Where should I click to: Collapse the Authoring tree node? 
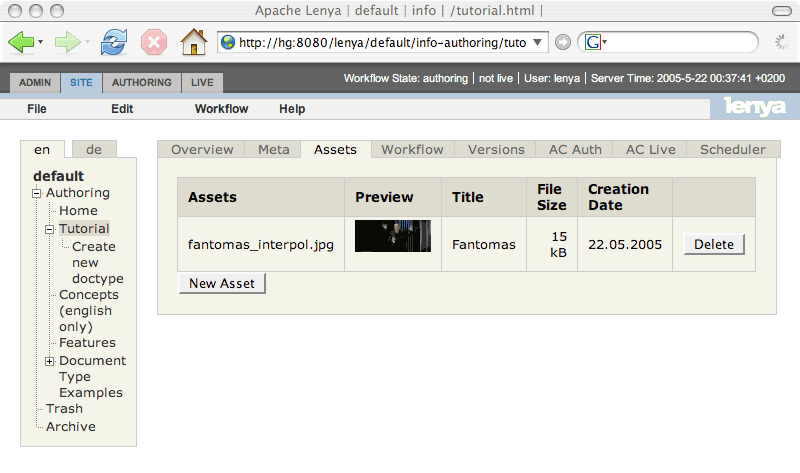pyautogui.click(x=37, y=194)
